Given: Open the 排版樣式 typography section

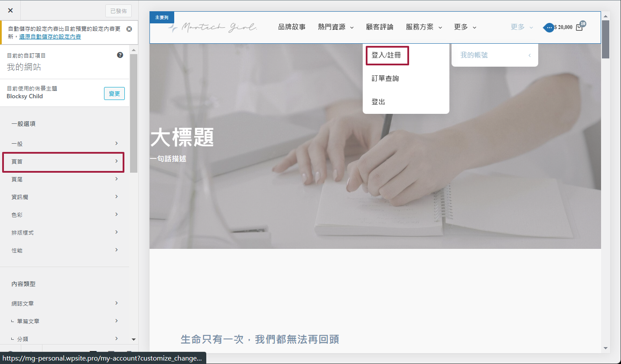Looking at the screenshot, I should point(65,232).
